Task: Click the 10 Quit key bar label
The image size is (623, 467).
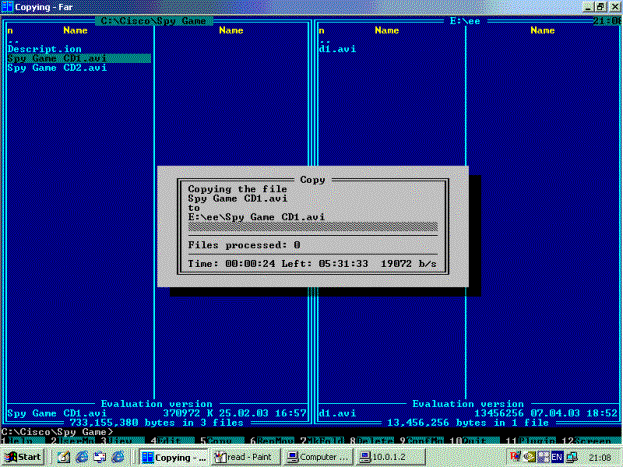Action: (471, 441)
